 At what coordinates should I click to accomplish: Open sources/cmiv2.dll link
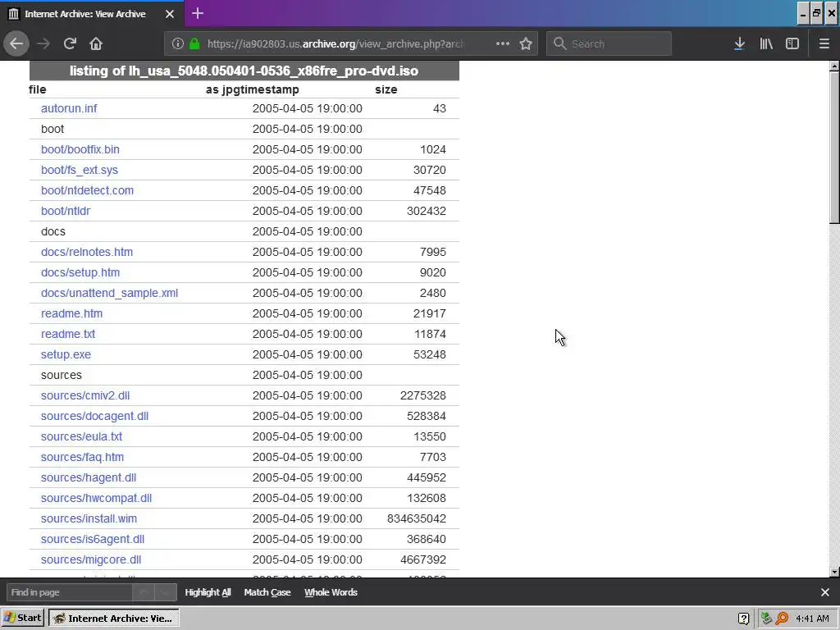[x=85, y=395]
